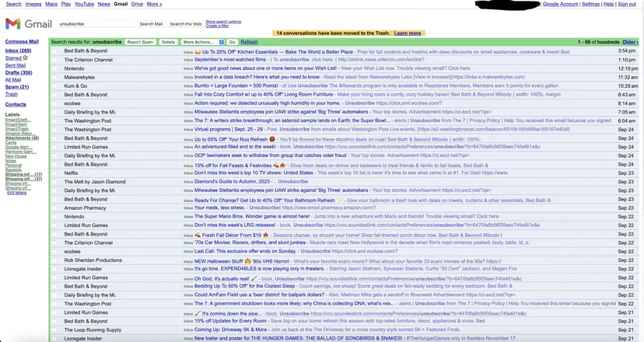Click the Inbox tag on the Netflix email
The image size is (644, 342).
pyautogui.click(x=187, y=173)
